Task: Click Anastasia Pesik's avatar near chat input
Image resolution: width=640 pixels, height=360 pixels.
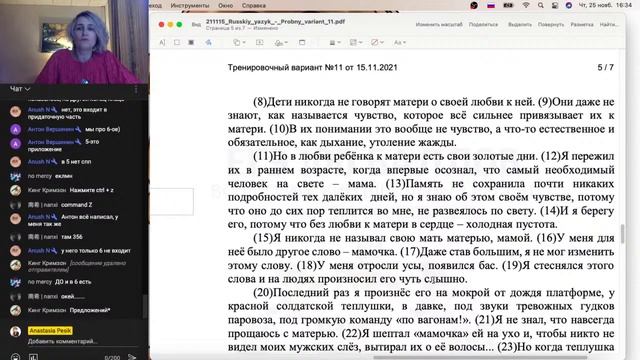Action: (16, 331)
